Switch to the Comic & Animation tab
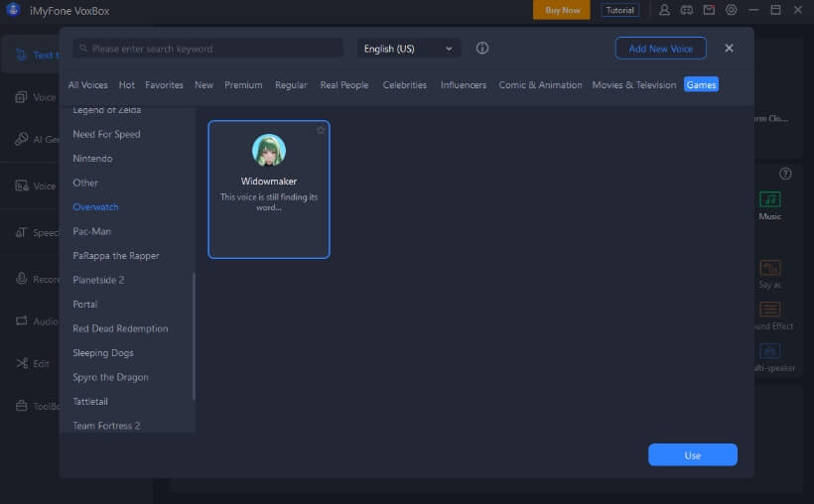 click(540, 84)
